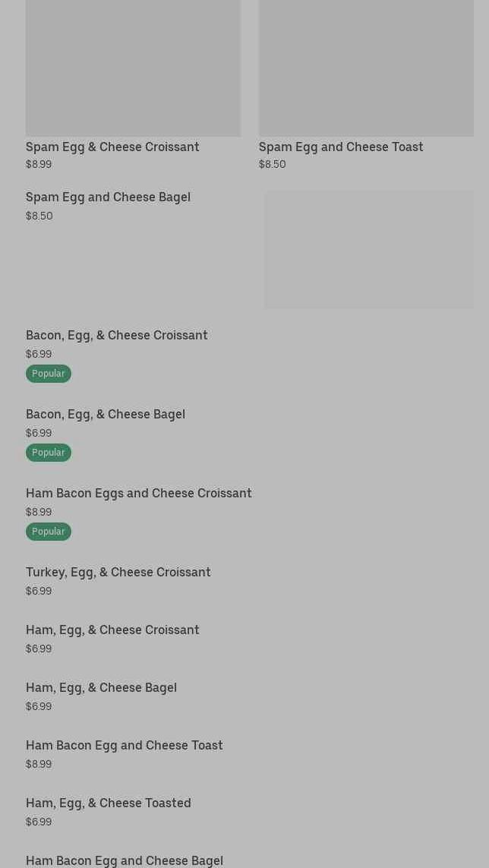The height and width of the screenshot is (868, 489).
Task: Click Popular badge under Ham Bacon Eggs Croissant
Action: click(x=49, y=532)
